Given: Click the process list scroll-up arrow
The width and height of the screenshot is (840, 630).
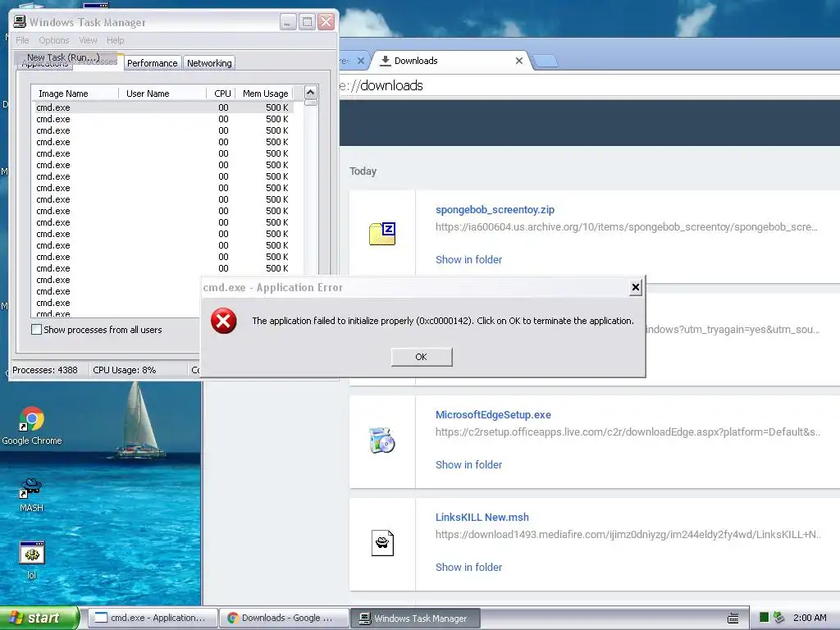Looking at the screenshot, I should click(311, 93).
